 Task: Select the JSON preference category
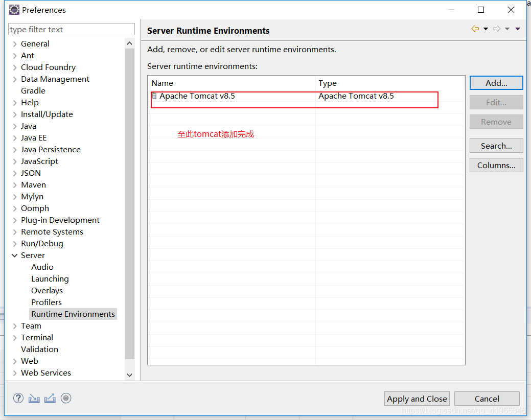point(31,173)
